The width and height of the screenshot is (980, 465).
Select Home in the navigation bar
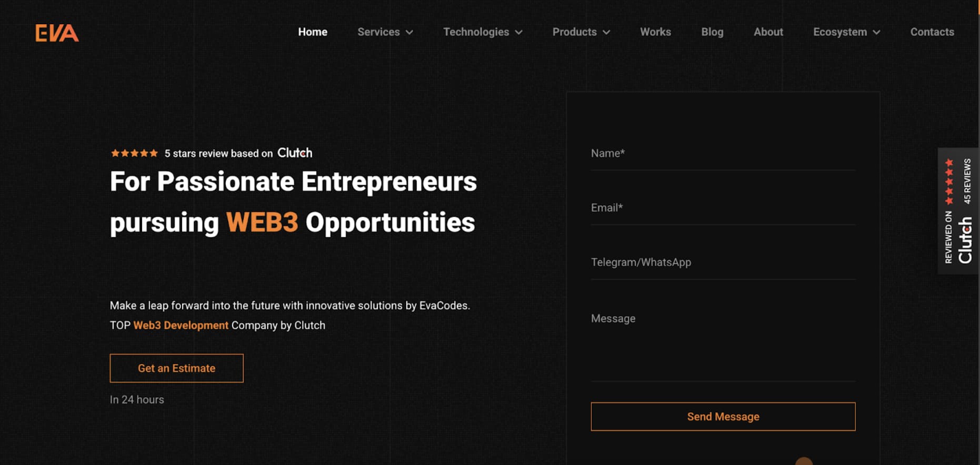[x=313, y=32]
